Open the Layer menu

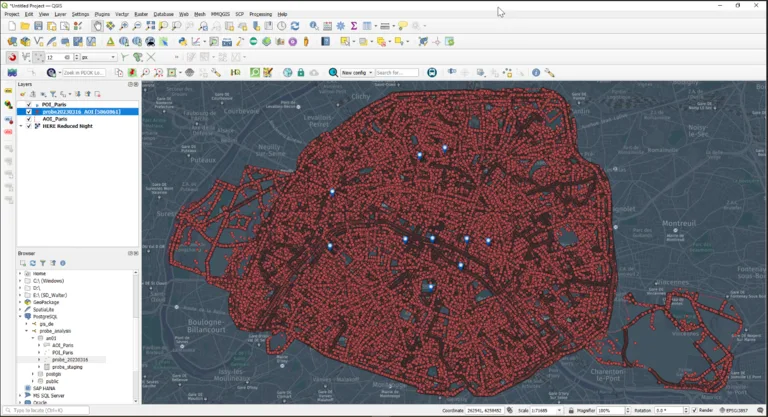[x=60, y=14]
